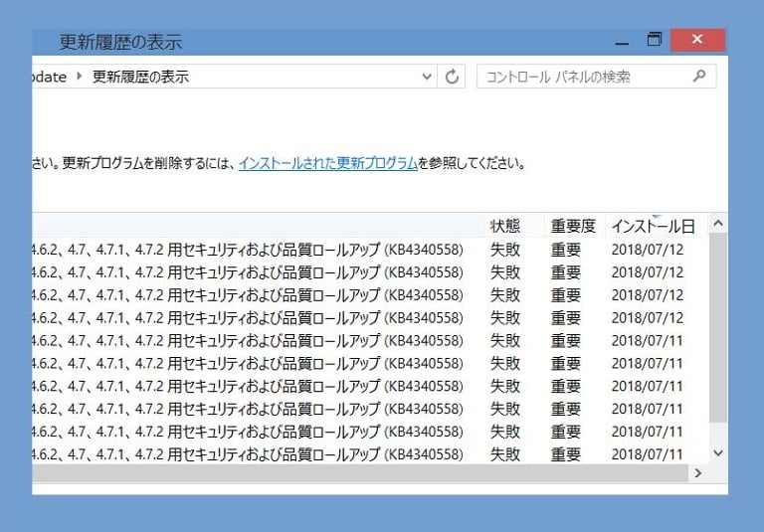This screenshot has height=532, width=764.
Task: Sort the list by the 状態 column header
Action: coord(505,226)
